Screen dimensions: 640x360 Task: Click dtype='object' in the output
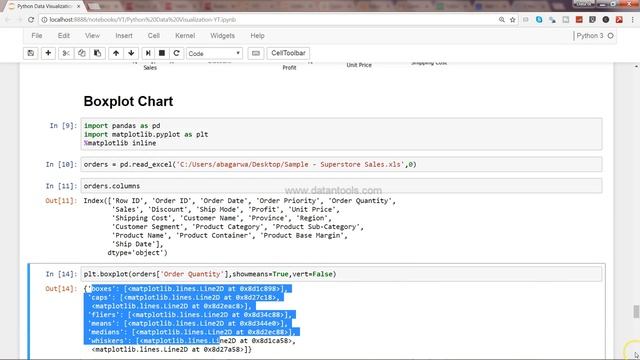[x=137, y=253]
